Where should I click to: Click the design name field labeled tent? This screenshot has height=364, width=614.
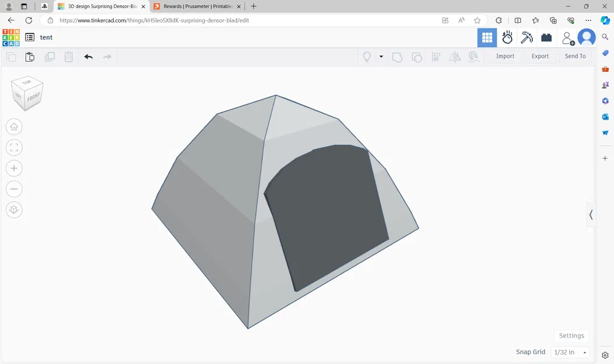(46, 37)
